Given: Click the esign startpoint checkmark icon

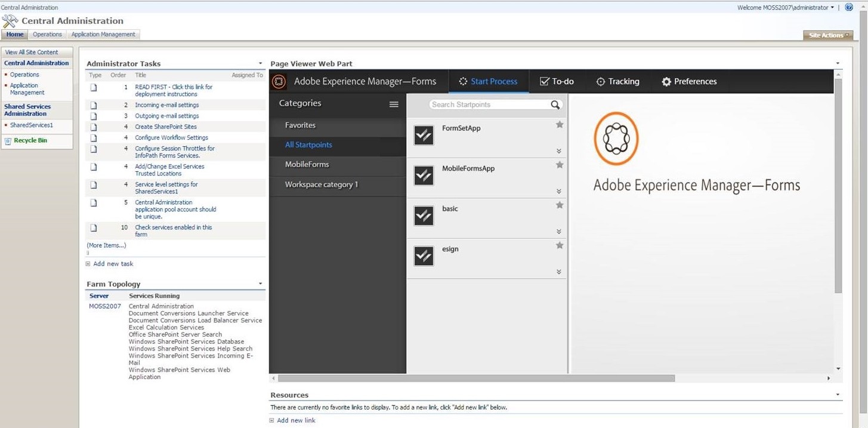Looking at the screenshot, I should point(424,256).
